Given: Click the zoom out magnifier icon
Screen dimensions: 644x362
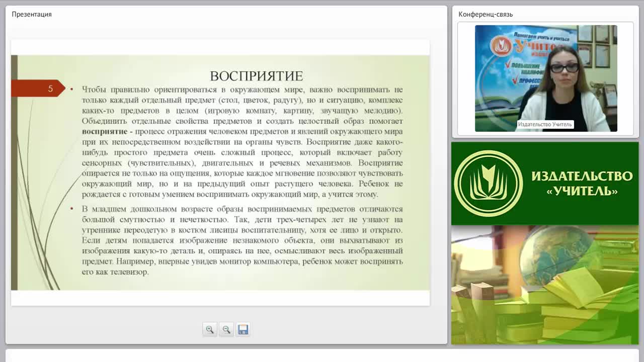Looking at the screenshot, I should tap(226, 329).
